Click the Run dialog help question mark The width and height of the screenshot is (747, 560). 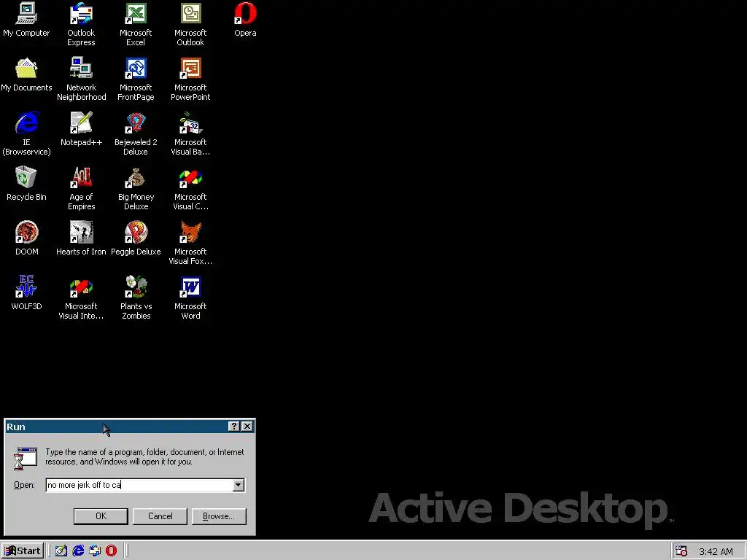click(x=234, y=426)
